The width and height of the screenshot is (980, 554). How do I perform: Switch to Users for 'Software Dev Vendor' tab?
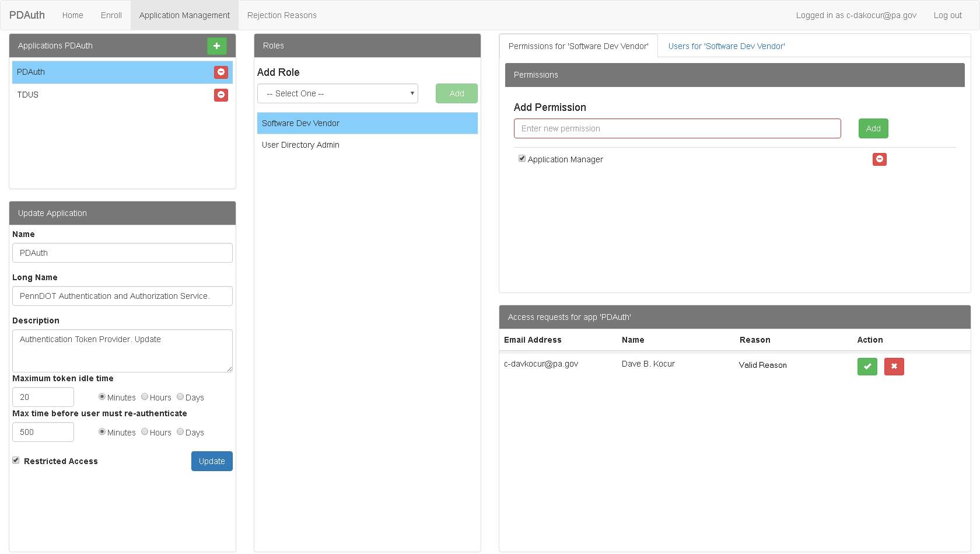point(726,46)
